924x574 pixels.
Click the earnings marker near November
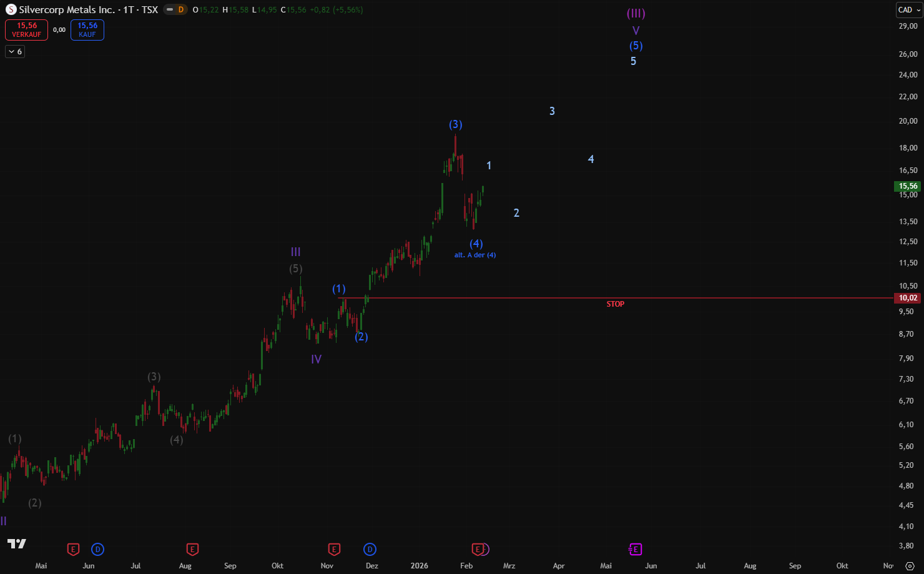334,550
